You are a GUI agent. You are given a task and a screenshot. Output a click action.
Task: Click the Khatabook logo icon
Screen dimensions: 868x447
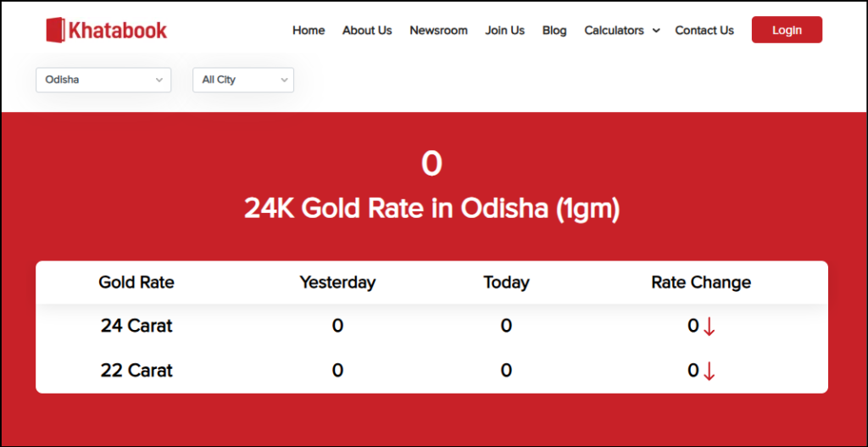pyautogui.click(x=56, y=31)
